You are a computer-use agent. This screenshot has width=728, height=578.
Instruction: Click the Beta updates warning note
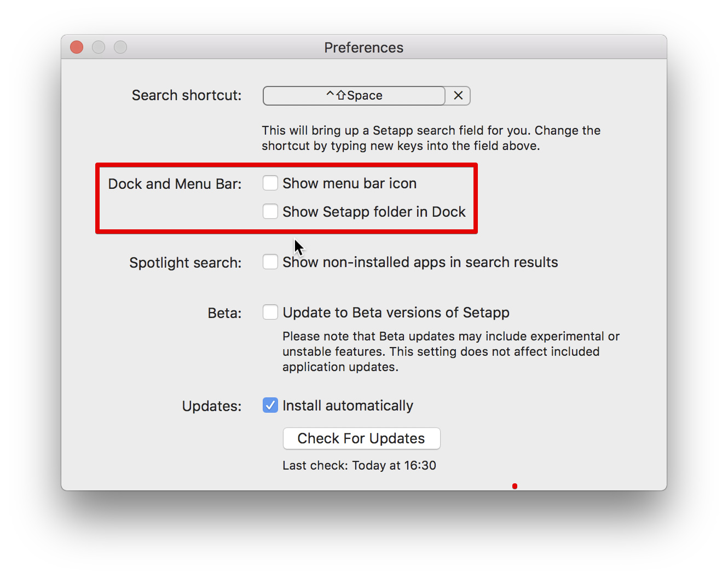point(450,351)
